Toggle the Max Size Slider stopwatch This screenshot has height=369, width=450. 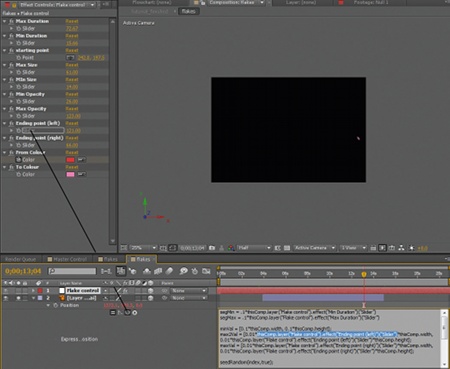(19, 72)
